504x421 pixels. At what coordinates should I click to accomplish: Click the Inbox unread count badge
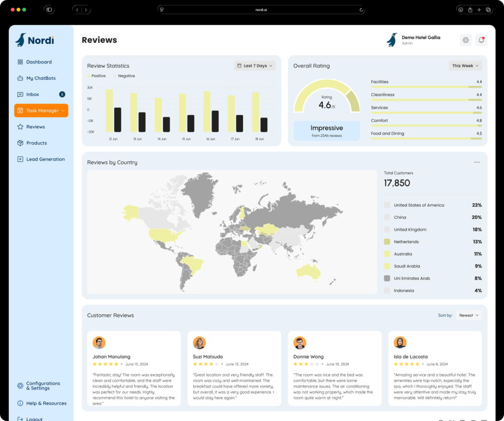click(x=62, y=94)
